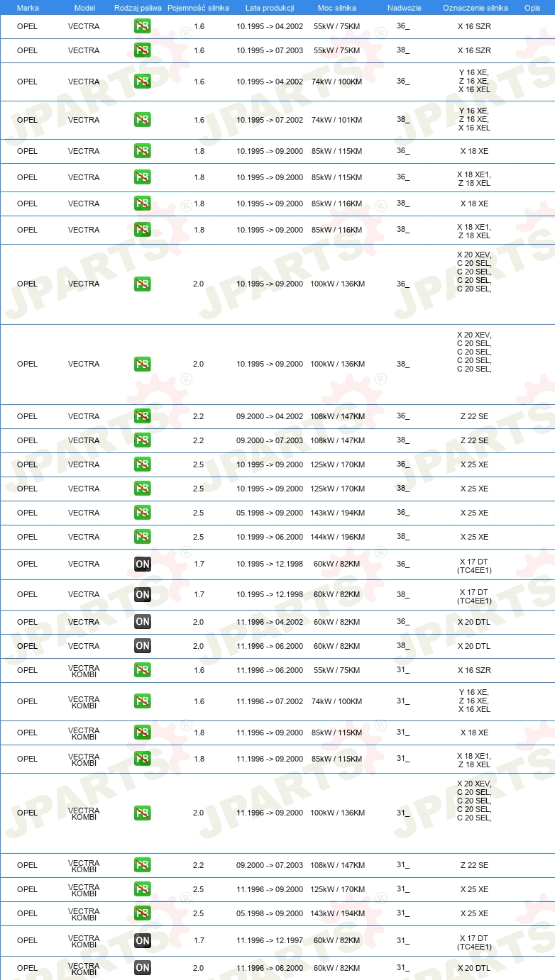
Task: Click the 74kW / 101KM power cell
Action: click(x=336, y=120)
